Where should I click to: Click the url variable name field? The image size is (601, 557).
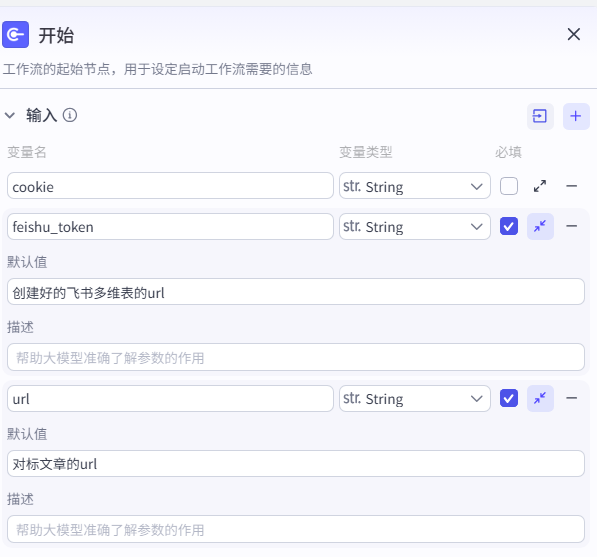coord(170,399)
